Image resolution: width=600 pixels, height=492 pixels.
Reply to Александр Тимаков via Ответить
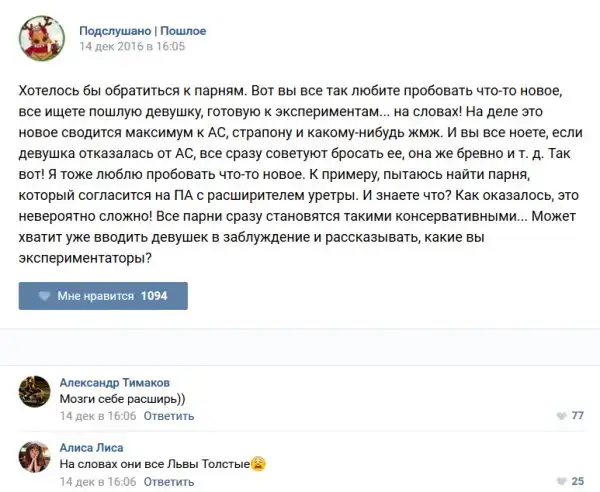tap(168, 415)
